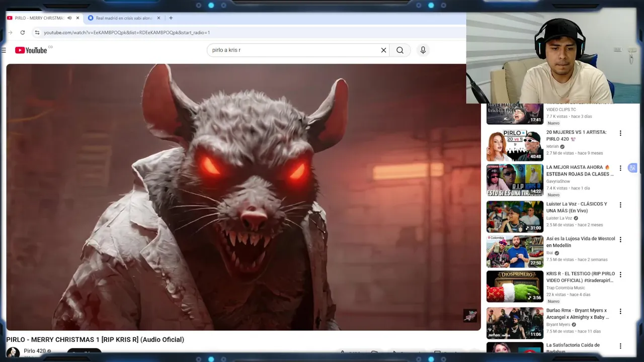Image resolution: width=644 pixels, height=362 pixels.
Task: Open options for Luister La Voz CLÁSICOS video
Action: (620, 205)
